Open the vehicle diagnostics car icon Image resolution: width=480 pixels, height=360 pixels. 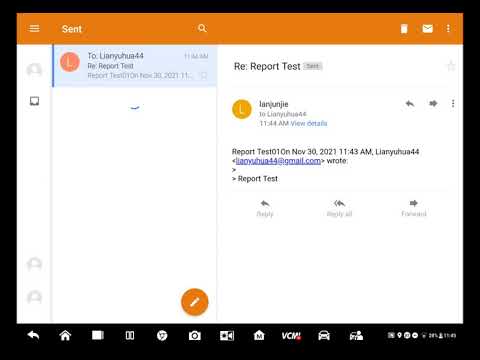(324, 335)
